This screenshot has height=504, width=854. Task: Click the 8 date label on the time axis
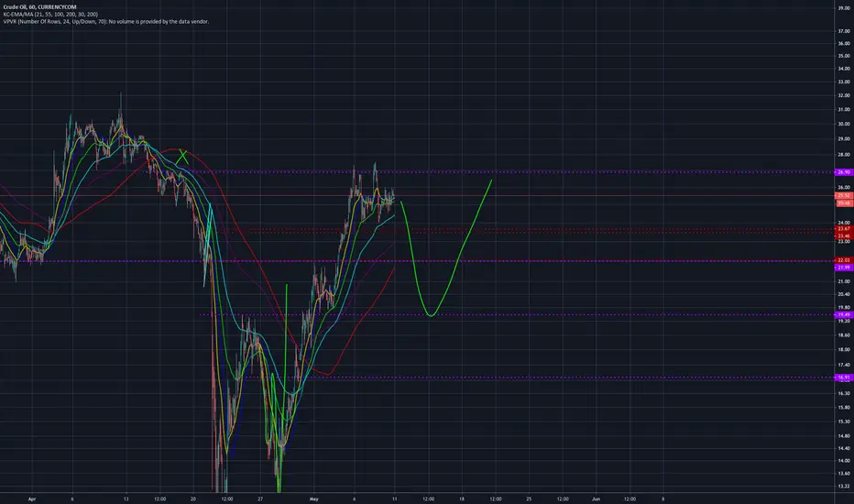click(x=662, y=499)
